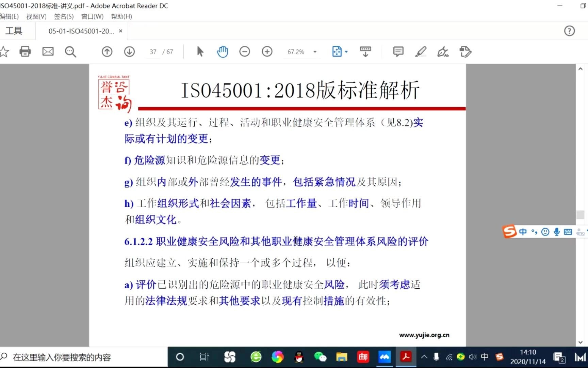
Task: Show hidden system tray icons
Action: [424, 357]
